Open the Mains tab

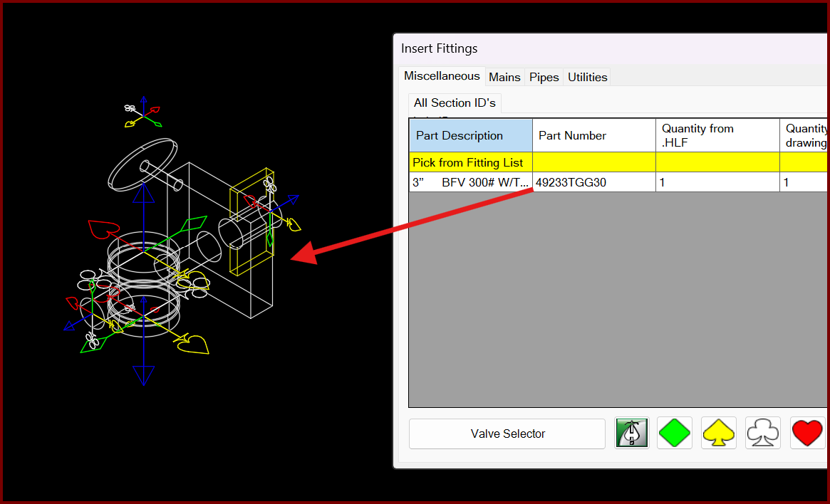pos(504,77)
